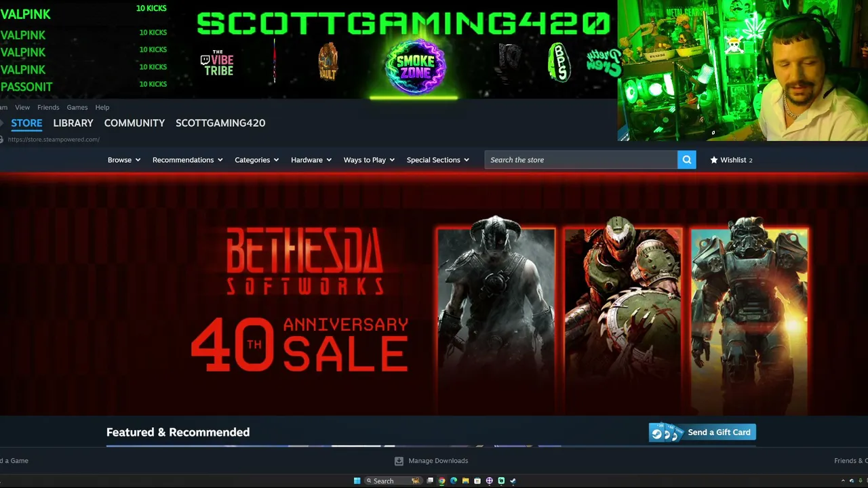Click the Wishlist star icon
The image size is (868, 488).
pyautogui.click(x=714, y=160)
